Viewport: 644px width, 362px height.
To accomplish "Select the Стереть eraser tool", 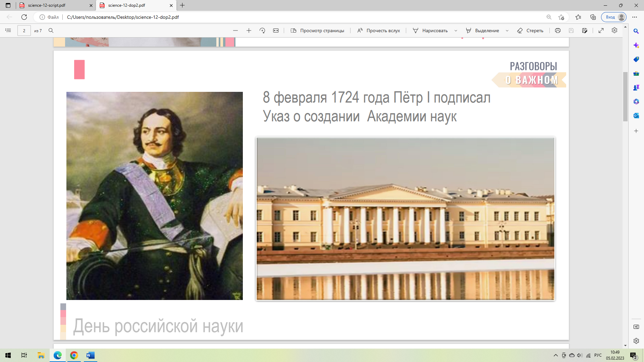I will pos(530,31).
